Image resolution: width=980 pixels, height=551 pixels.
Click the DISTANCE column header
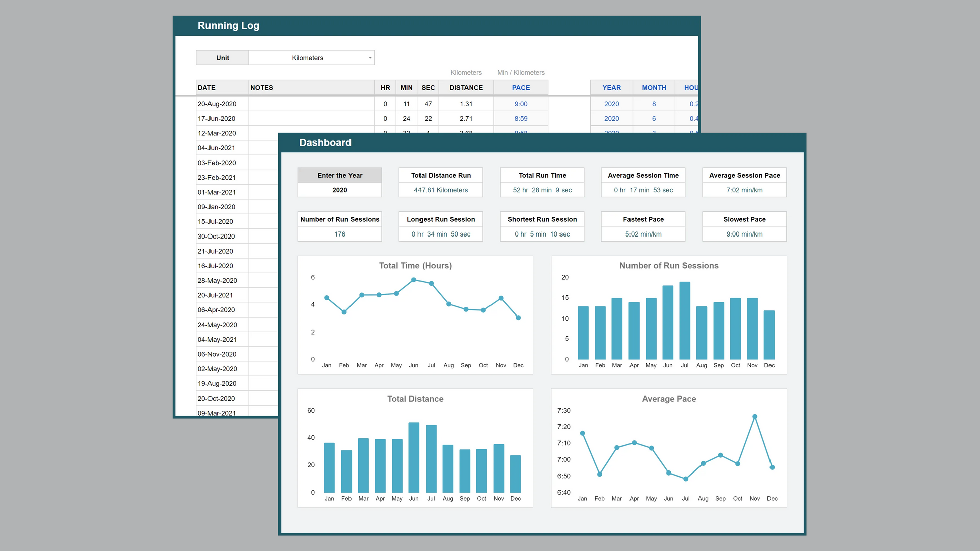[466, 87]
